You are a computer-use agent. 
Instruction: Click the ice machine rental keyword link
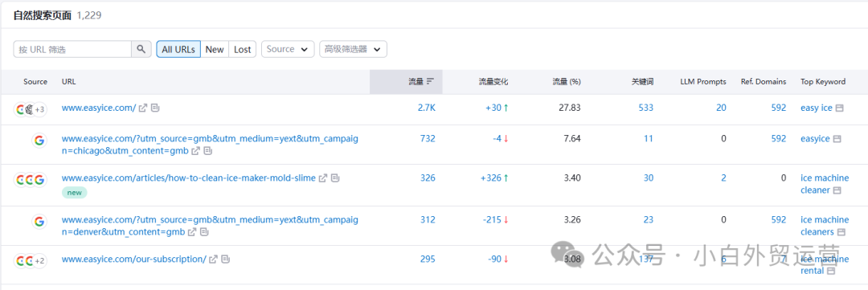click(825, 265)
